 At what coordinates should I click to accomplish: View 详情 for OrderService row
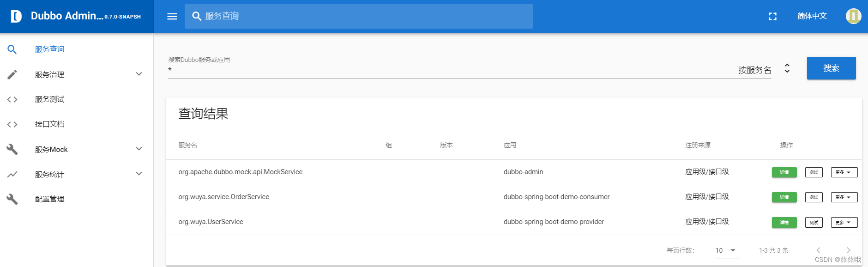(x=784, y=197)
